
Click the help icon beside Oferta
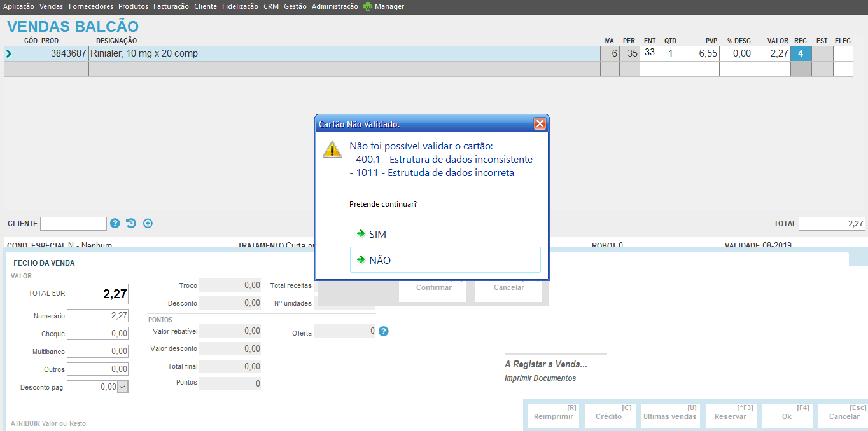[383, 331]
